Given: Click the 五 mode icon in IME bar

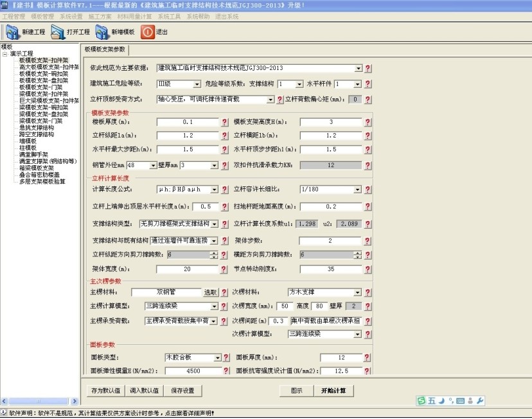Looking at the screenshot, I should tap(431, 400).
